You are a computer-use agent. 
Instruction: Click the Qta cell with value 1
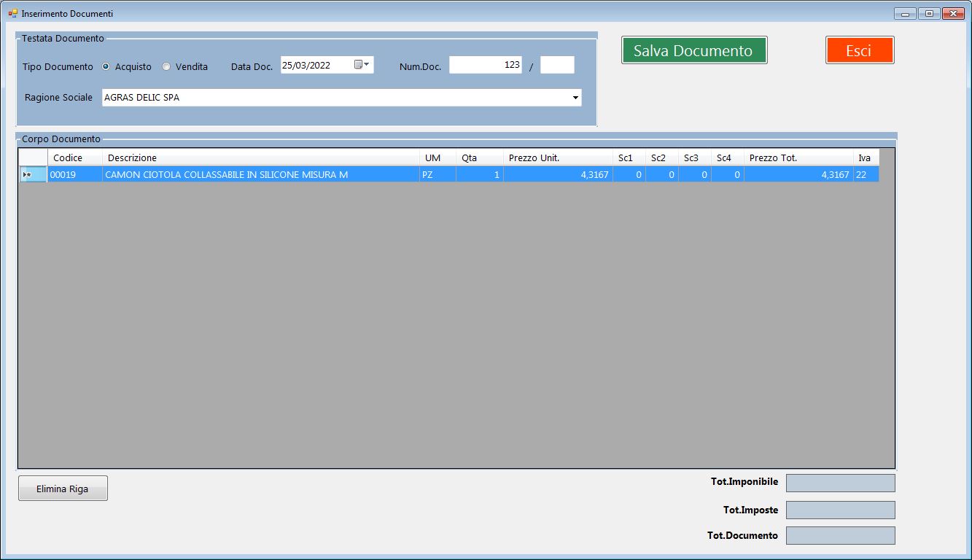(x=480, y=174)
